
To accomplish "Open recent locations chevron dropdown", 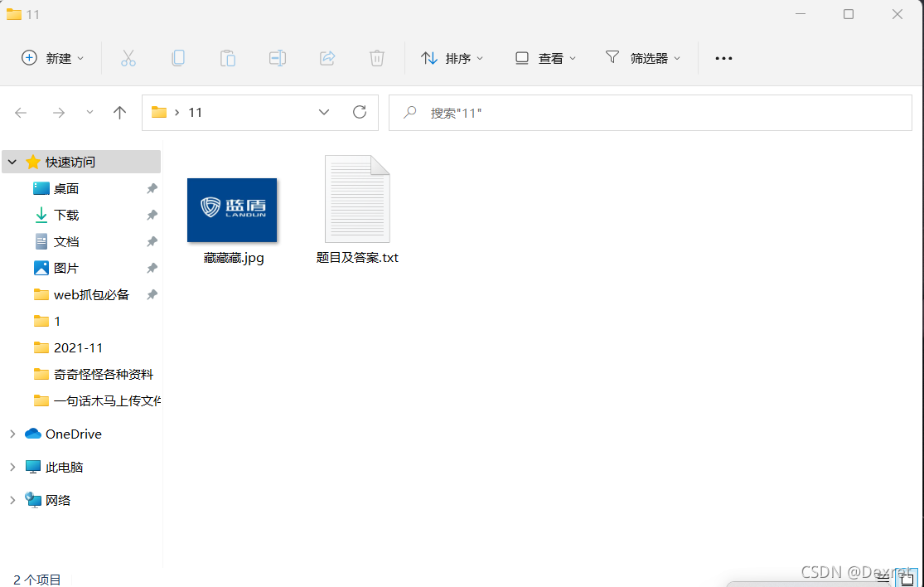I will [x=89, y=112].
